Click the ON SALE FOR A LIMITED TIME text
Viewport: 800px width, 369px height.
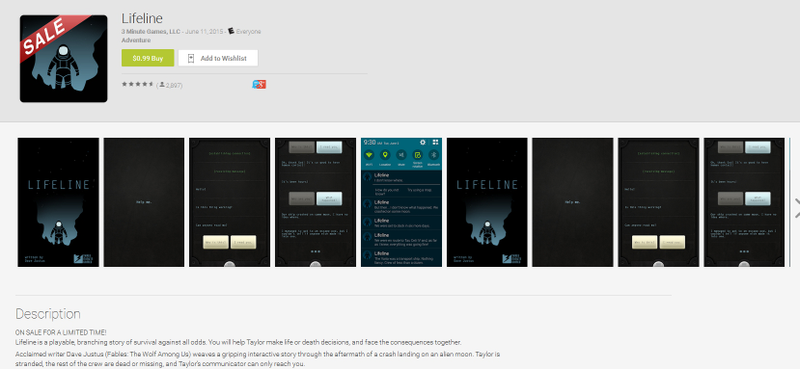(61, 332)
